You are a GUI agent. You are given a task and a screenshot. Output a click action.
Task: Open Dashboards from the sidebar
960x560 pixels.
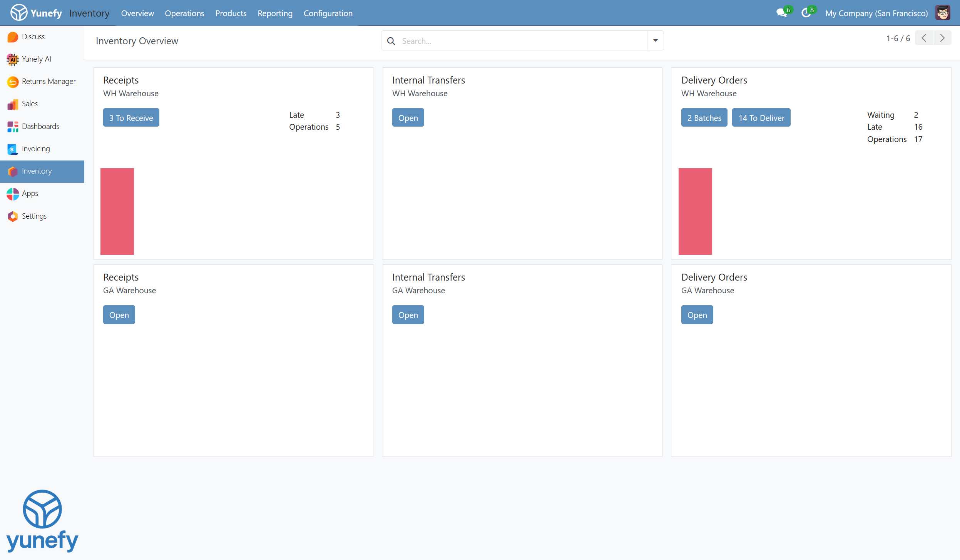click(40, 126)
